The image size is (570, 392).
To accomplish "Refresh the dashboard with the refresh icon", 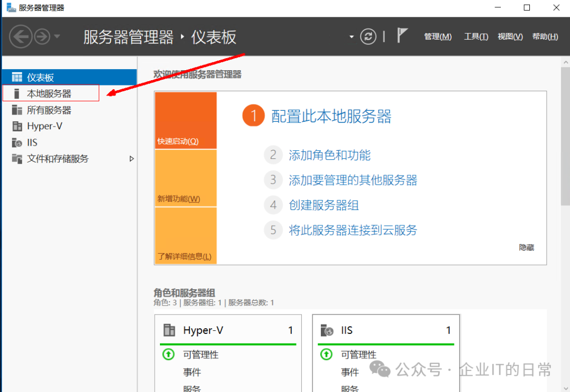I will tap(368, 36).
